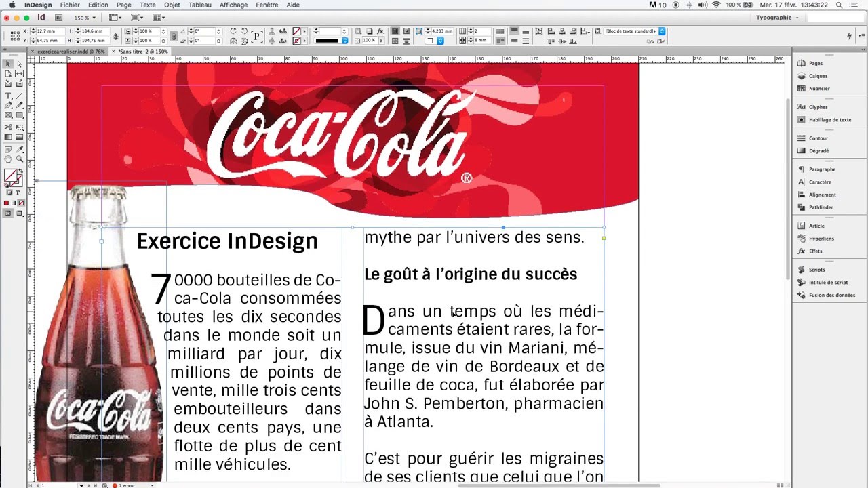Rotate selection 90° clockwise

coord(233,31)
